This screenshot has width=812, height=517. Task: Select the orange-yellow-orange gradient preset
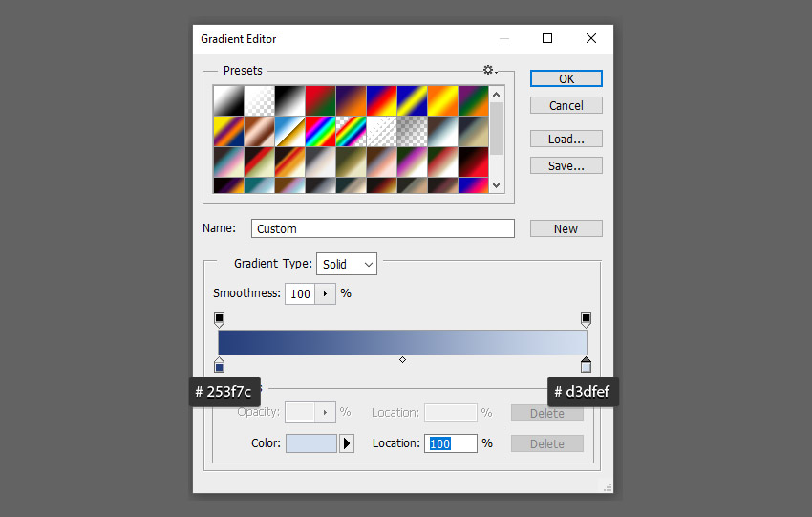point(442,100)
